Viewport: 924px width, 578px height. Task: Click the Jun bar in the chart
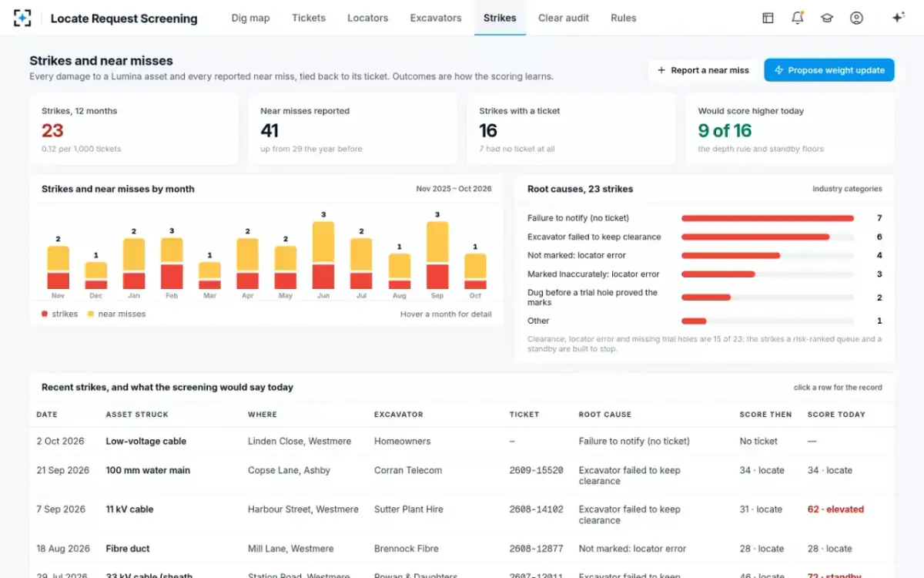pyautogui.click(x=323, y=255)
